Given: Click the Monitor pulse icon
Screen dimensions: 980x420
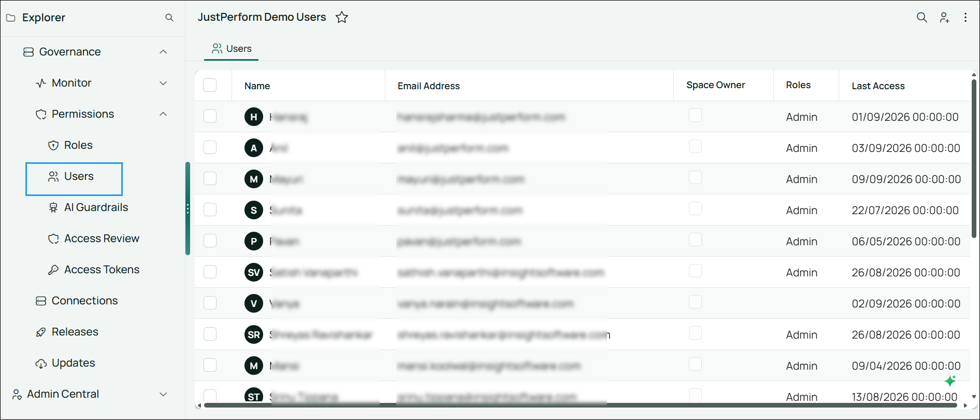Looking at the screenshot, I should [41, 83].
